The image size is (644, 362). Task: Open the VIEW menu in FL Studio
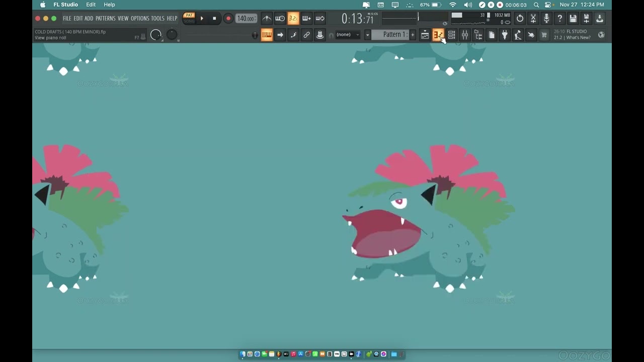[123, 19]
